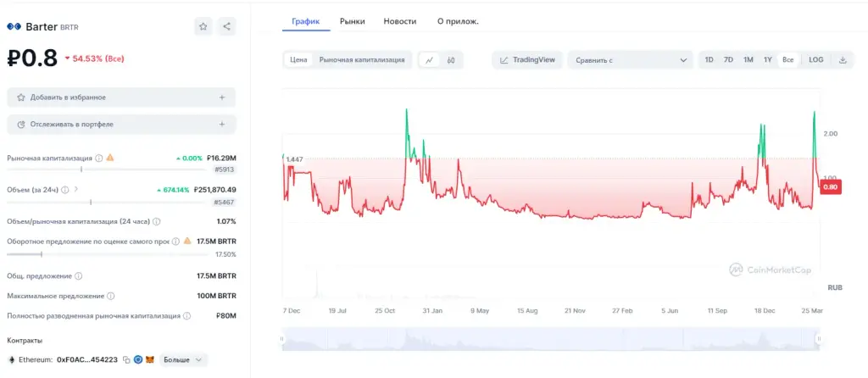Click the ₽80M fully diluted value
This screenshot has width=868, height=378.
coord(225,316)
